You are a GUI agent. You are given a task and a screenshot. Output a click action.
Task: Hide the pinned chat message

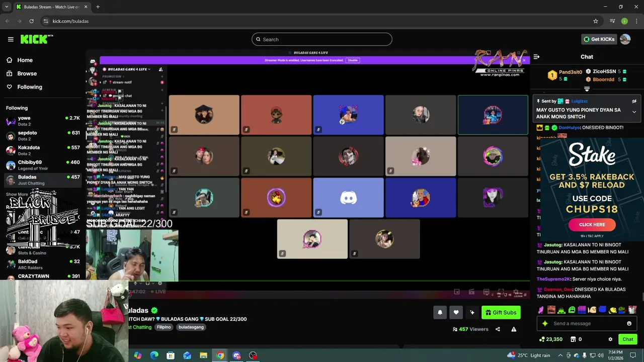click(x=634, y=101)
